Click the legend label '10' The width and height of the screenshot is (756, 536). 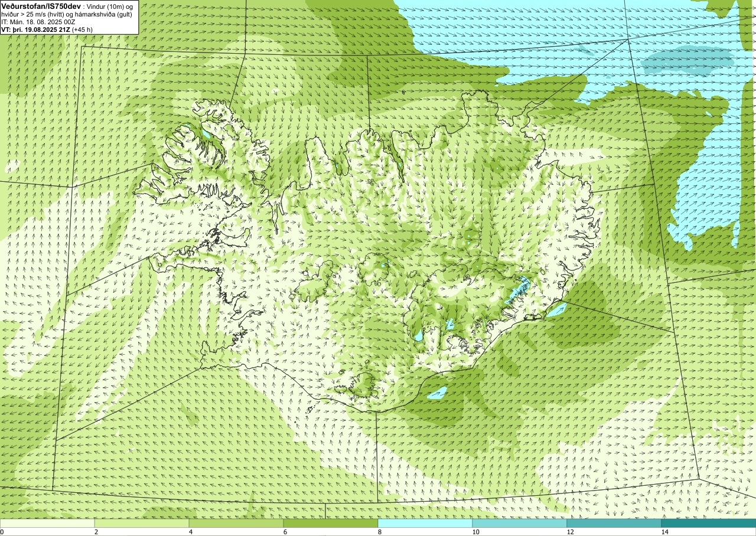click(x=475, y=532)
